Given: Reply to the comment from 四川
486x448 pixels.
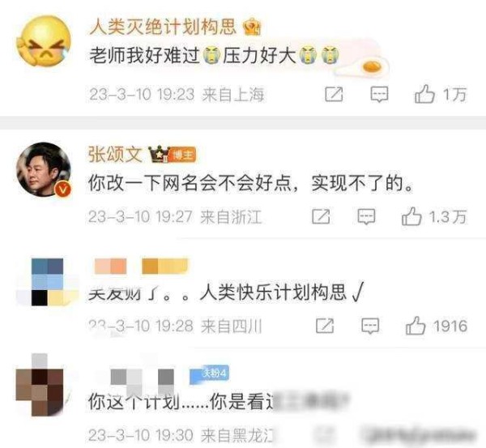Looking at the screenshot, I should pyautogui.click(x=370, y=326).
